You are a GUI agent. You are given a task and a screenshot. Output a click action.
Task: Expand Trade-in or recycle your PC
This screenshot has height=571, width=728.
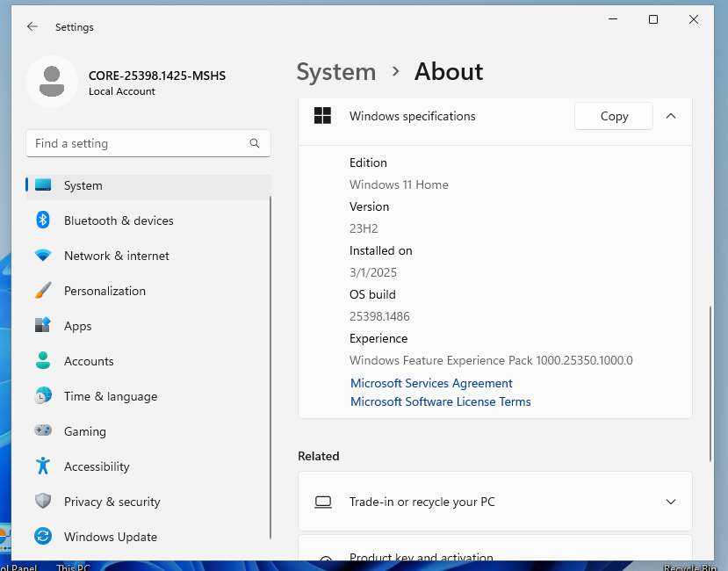(671, 502)
